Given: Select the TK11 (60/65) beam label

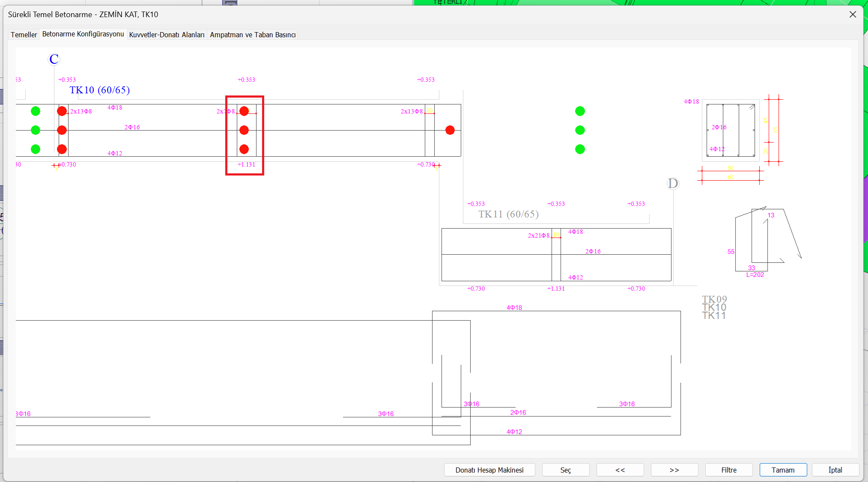Looking at the screenshot, I should coord(508,214).
